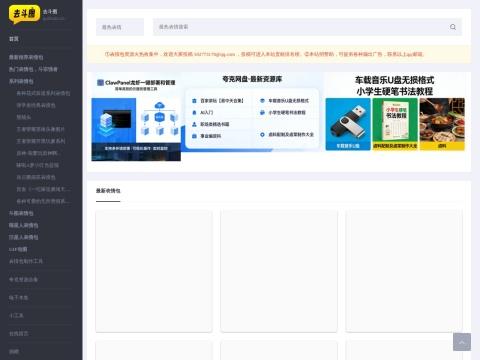Click 车载音乐U盘无损格式 ad headline
Screen dimensions: 480x360
pyautogui.click(x=394, y=80)
